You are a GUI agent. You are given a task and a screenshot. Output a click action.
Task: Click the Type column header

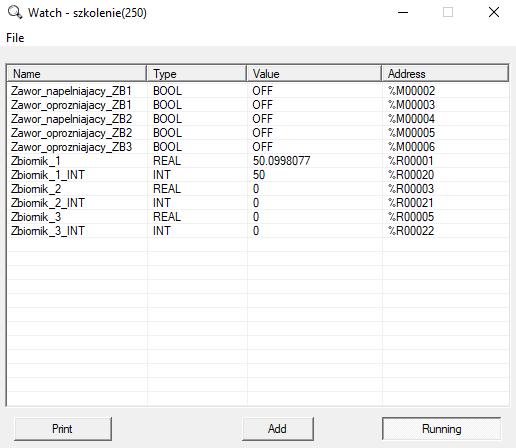coord(197,73)
